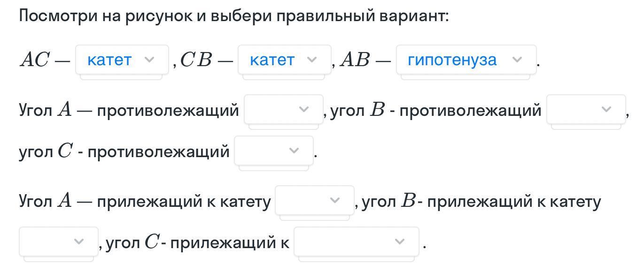The width and height of the screenshot is (644, 280).
Task: Open the AB гипотенуза dropdown
Action: 466,60
